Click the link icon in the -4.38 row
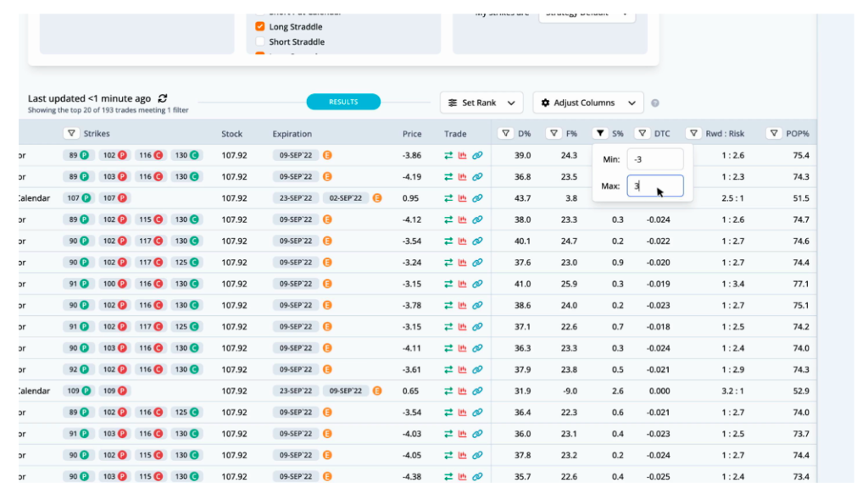Image resolution: width=868 pixels, height=499 pixels. [x=477, y=476]
